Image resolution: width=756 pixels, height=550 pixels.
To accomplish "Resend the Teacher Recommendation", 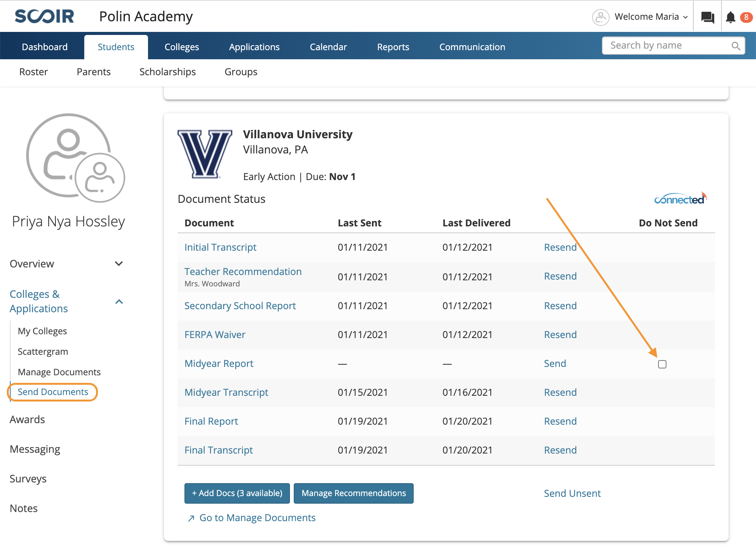I will [560, 276].
